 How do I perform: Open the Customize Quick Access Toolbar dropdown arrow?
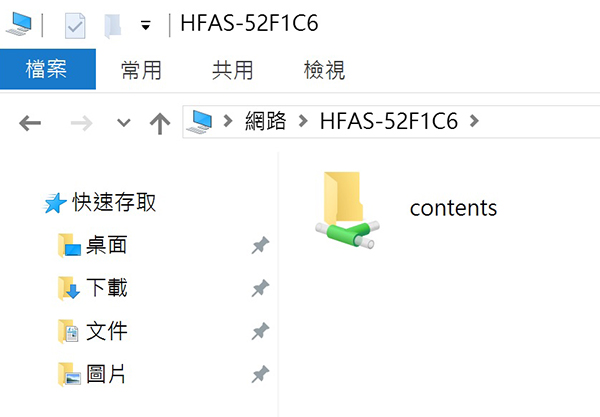(x=145, y=26)
